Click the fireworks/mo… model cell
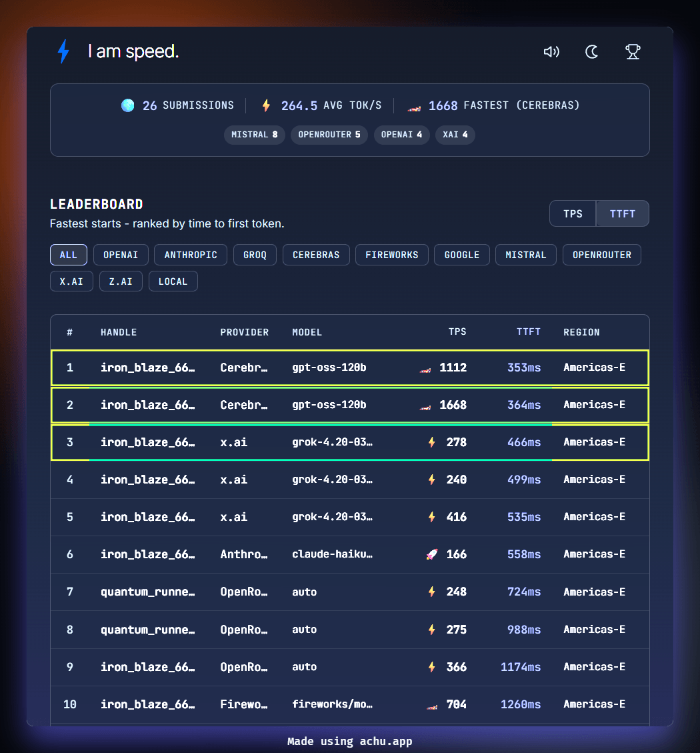The image size is (700, 753). (332, 704)
